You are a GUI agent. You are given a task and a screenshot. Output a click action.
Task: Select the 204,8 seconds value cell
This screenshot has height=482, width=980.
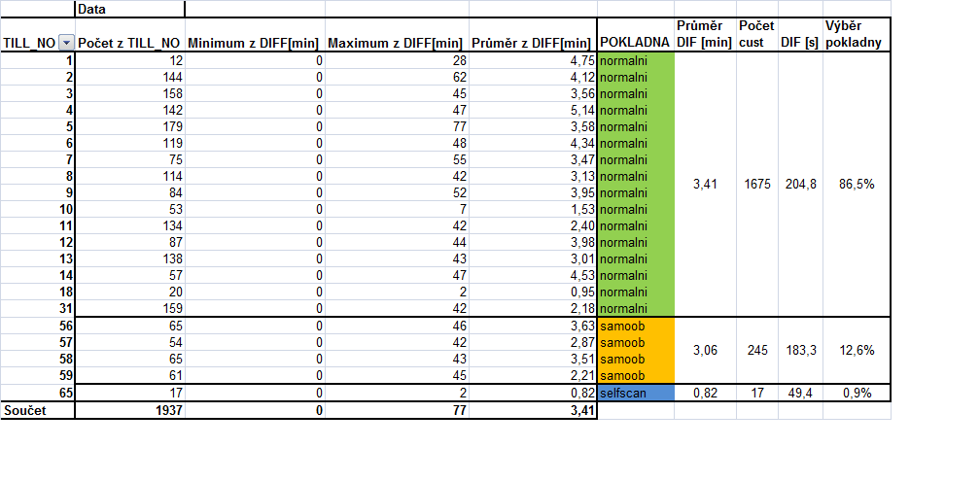pyautogui.click(x=799, y=184)
